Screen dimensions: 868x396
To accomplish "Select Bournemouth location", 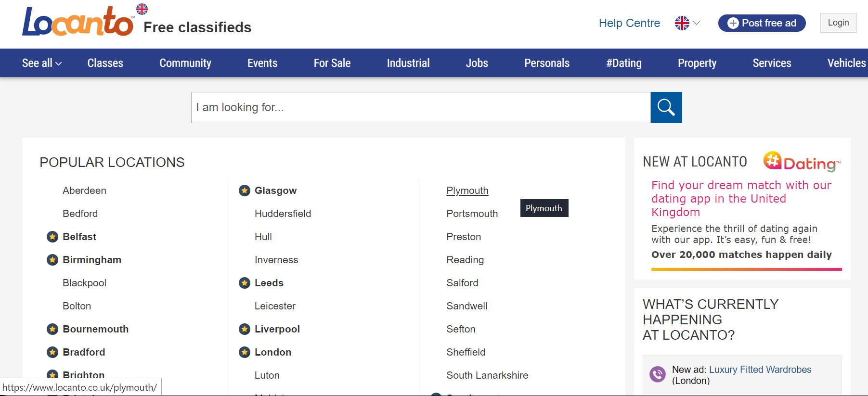I will [x=95, y=329].
